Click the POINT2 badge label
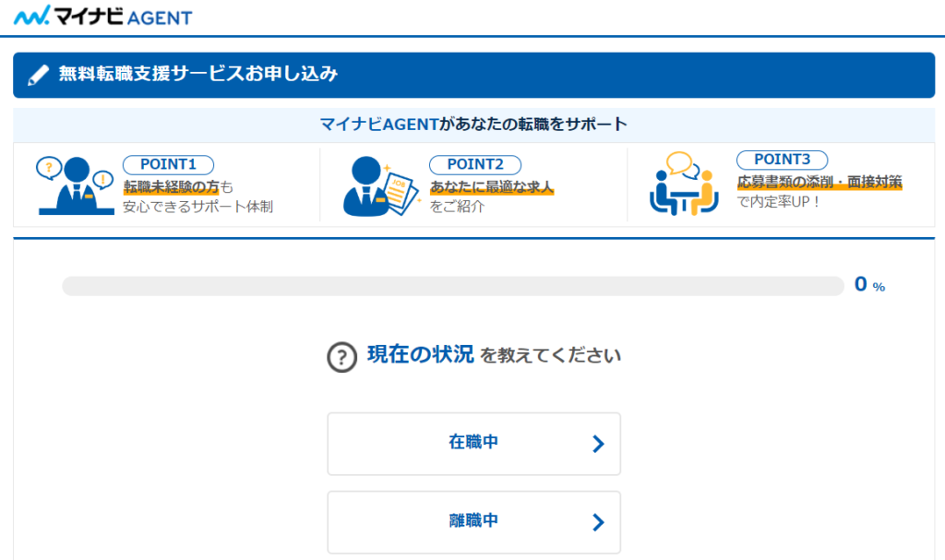The height and width of the screenshot is (560, 945). point(475,164)
